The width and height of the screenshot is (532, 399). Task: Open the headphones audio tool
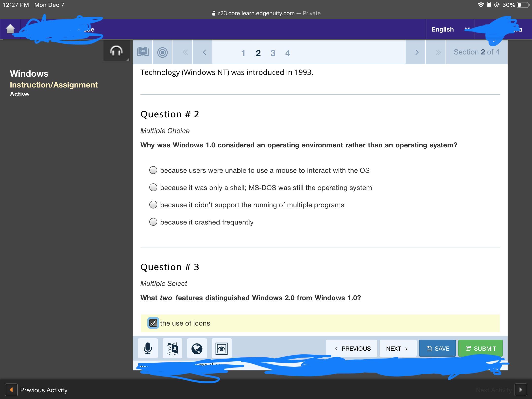pos(116,51)
